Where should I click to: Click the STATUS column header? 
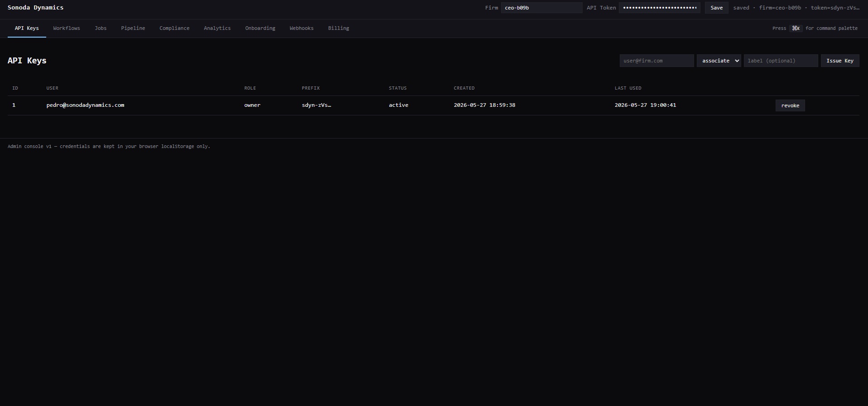[398, 88]
